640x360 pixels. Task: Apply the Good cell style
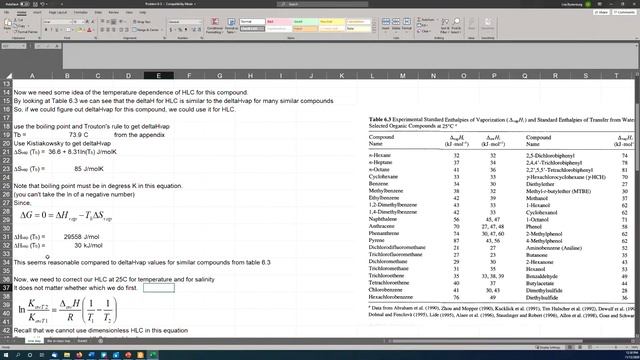point(305,22)
